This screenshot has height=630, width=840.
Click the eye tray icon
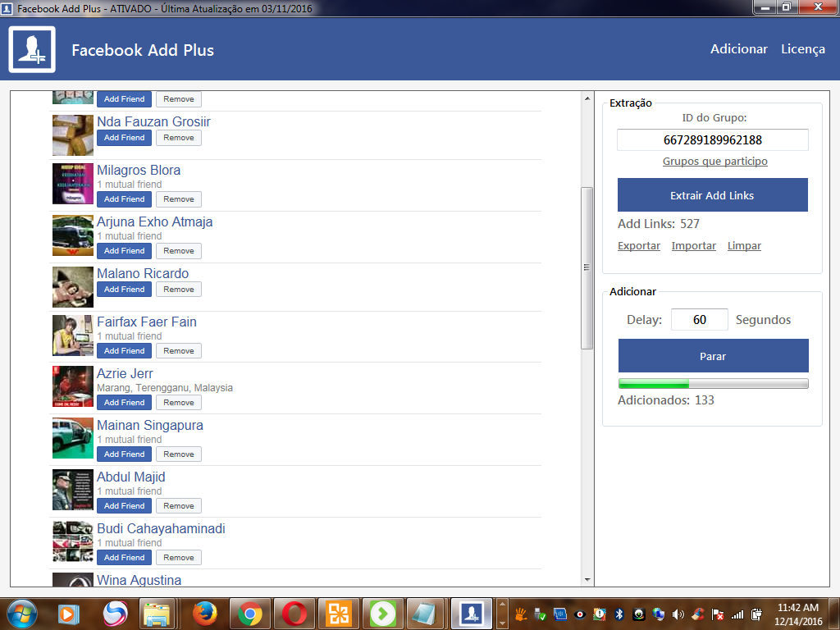pos(579,614)
